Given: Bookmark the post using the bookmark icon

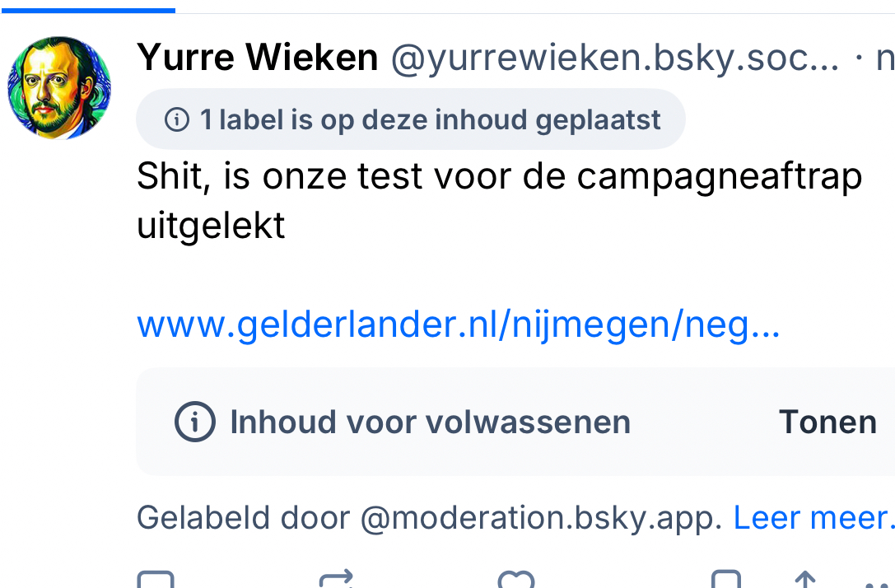Looking at the screenshot, I should tap(726, 580).
